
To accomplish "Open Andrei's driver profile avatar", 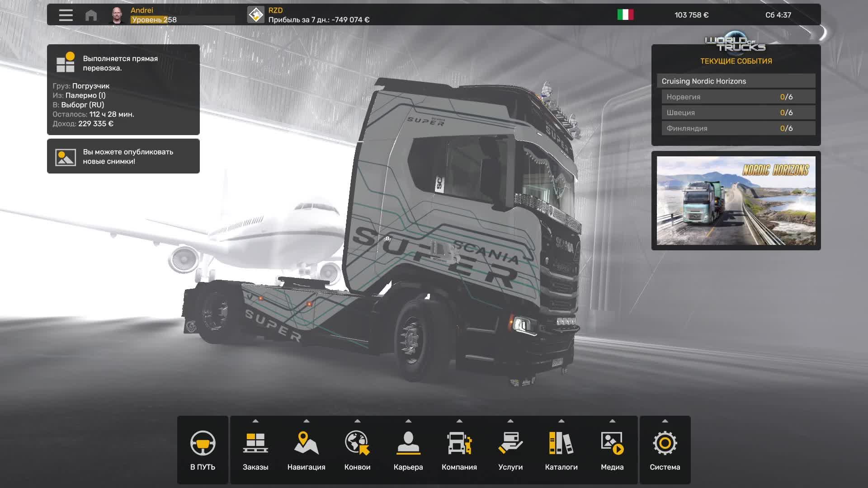I will (x=117, y=15).
